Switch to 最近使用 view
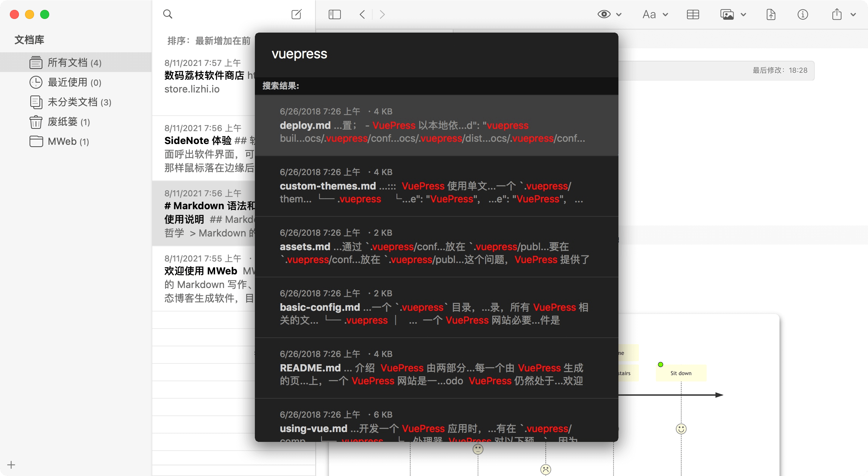This screenshot has width=868, height=476. pos(68,82)
